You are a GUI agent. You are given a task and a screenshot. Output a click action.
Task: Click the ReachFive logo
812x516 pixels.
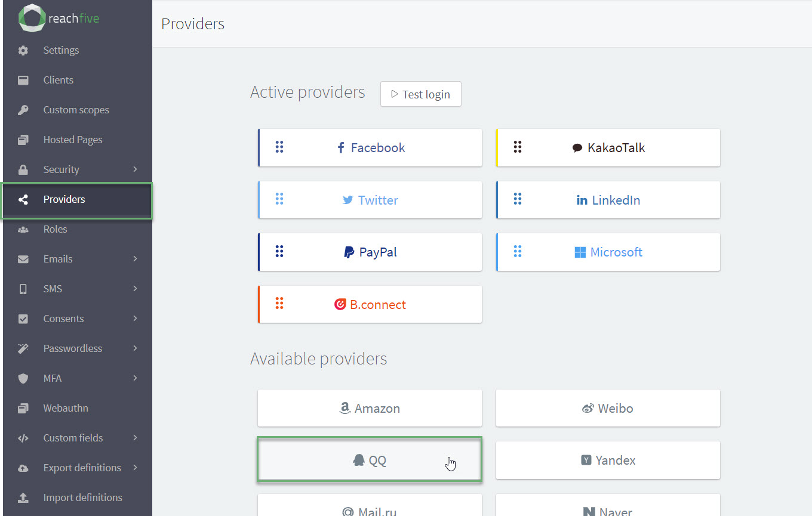coord(59,18)
